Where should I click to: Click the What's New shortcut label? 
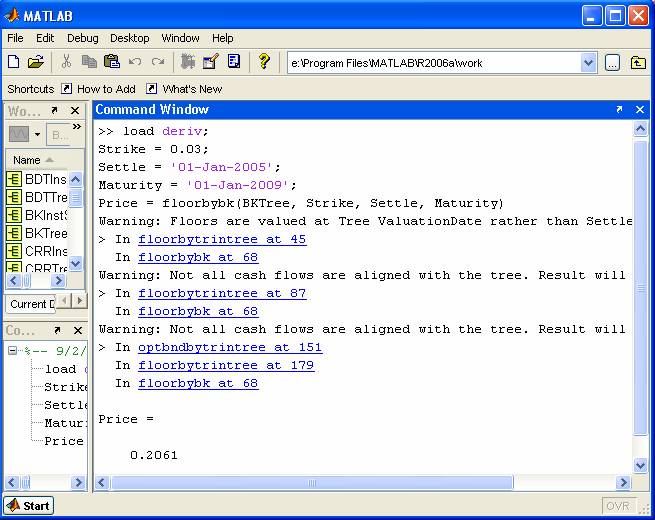192,89
